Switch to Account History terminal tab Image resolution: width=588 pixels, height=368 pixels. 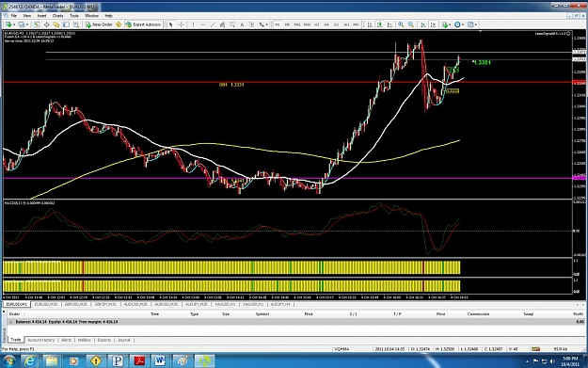coord(40,340)
